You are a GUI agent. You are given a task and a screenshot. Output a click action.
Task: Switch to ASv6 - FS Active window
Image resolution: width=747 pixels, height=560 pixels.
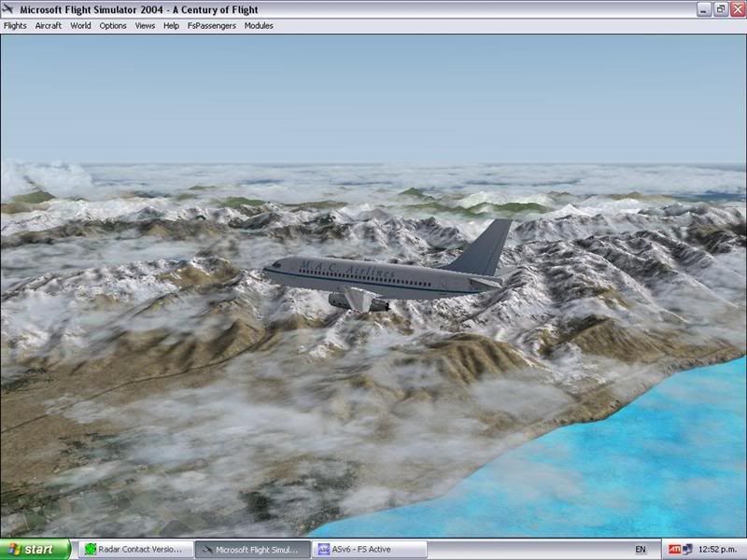tap(369, 550)
